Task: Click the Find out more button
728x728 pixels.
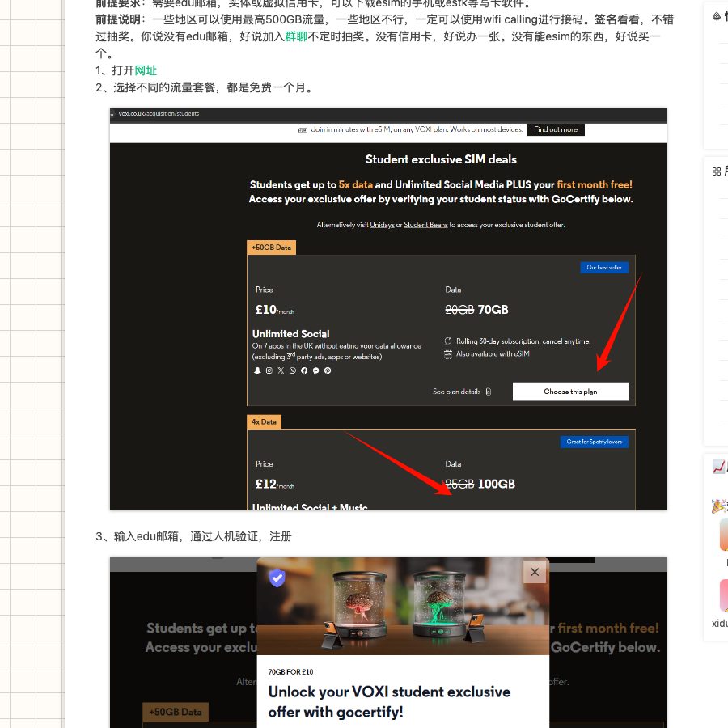Action: (x=555, y=129)
